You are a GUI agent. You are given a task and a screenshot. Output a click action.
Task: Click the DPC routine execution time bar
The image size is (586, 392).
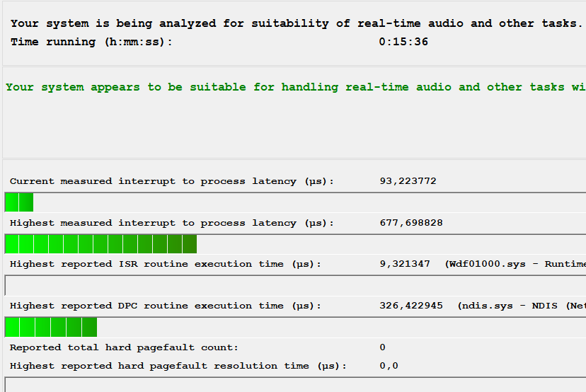tap(295, 328)
